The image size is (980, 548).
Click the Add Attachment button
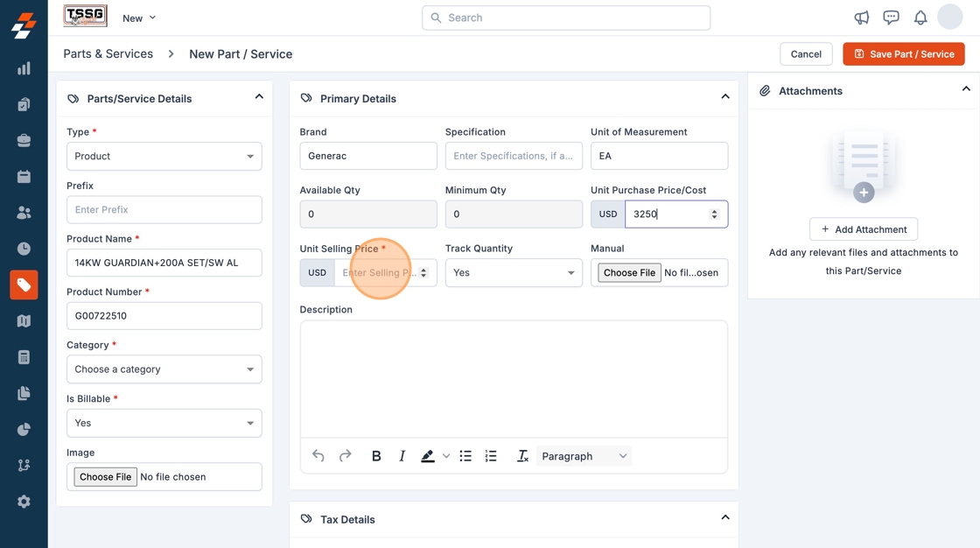click(x=864, y=229)
